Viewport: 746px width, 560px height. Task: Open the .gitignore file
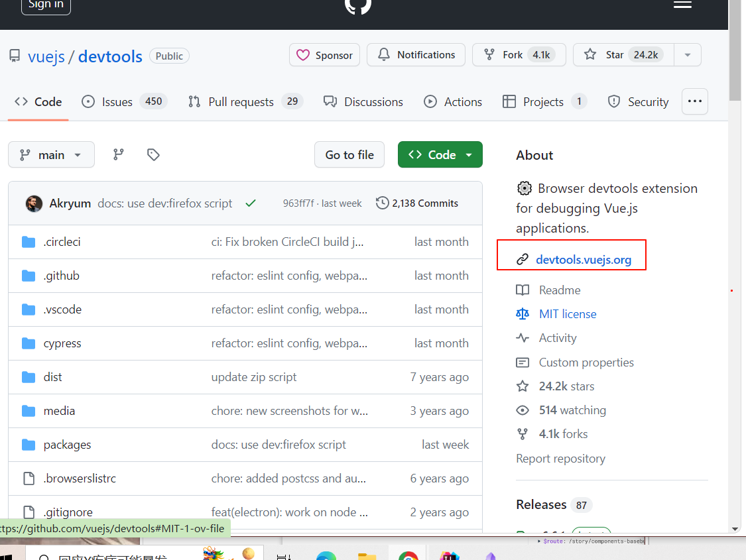tap(68, 512)
